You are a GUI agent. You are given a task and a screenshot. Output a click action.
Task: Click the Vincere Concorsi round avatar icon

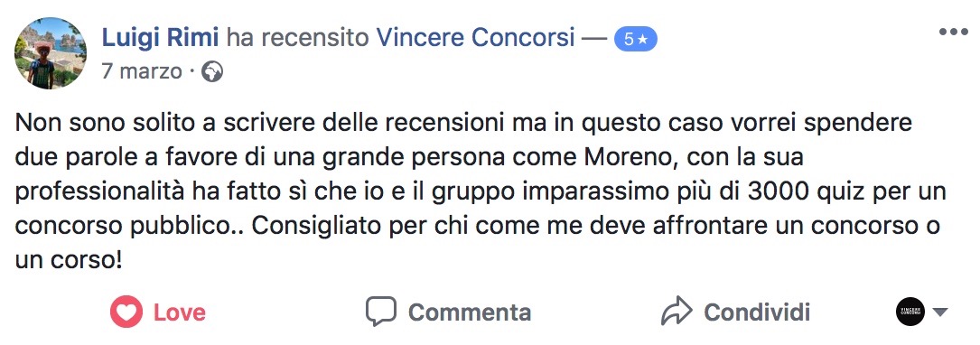click(x=910, y=312)
